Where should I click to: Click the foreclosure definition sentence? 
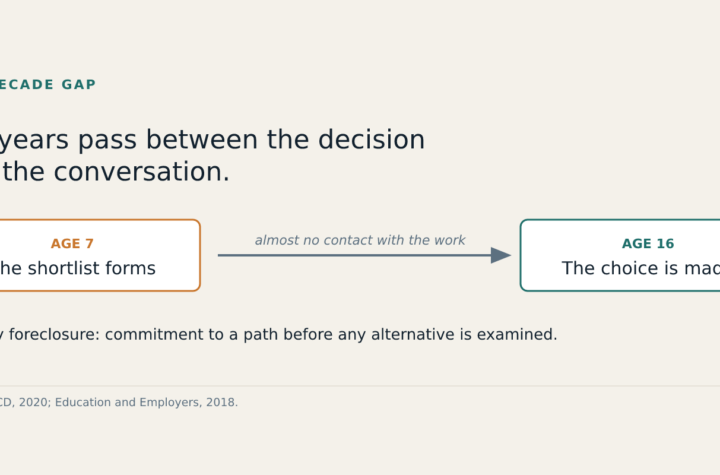click(x=278, y=334)
